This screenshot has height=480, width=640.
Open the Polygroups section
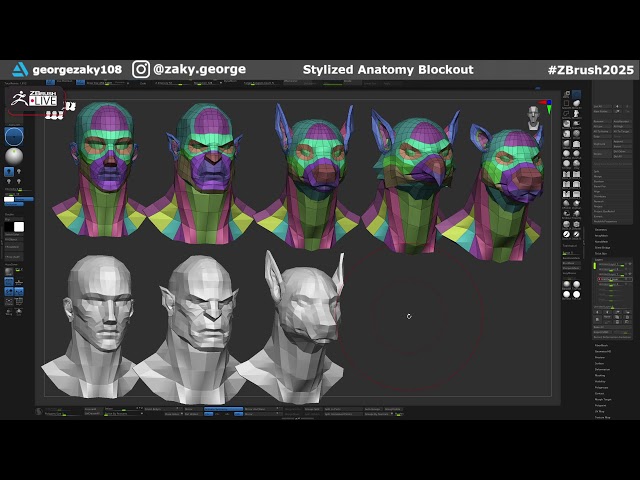coord(602,387)
